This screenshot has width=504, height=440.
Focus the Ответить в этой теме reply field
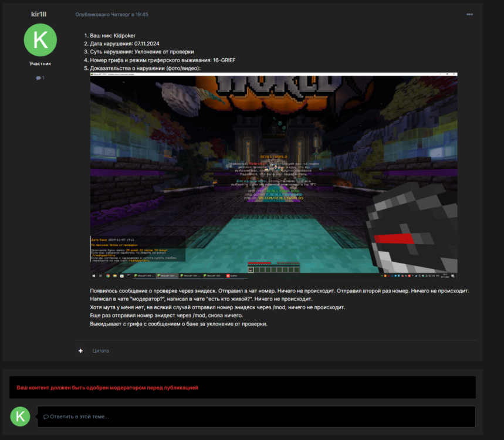point(256,417)
